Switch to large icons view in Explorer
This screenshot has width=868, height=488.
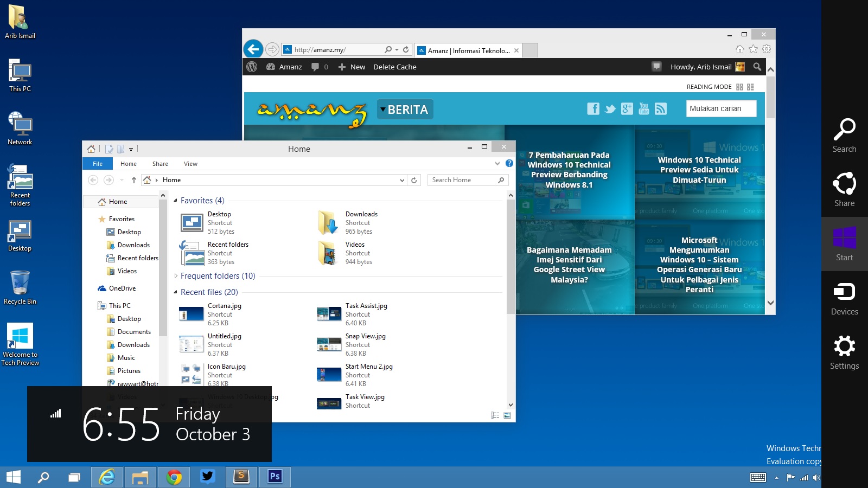[507, 415]
